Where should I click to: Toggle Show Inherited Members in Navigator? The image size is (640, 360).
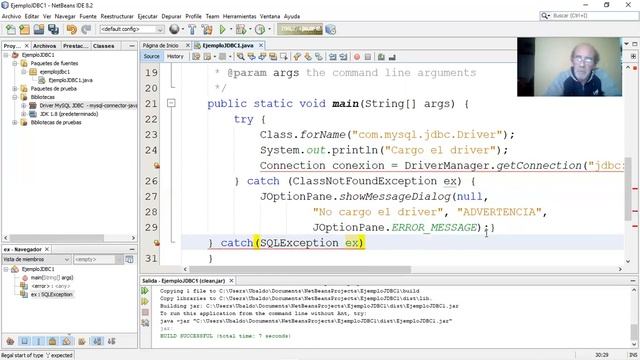tap(11, 341)
